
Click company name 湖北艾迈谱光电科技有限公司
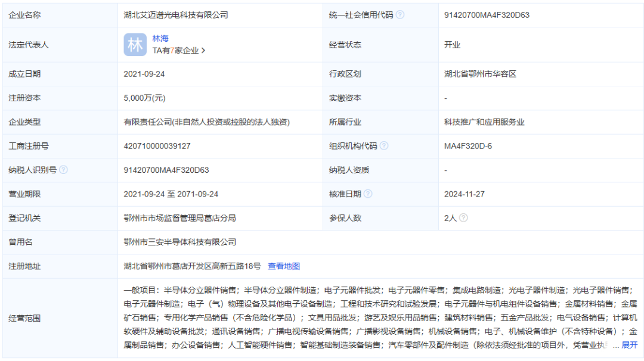(x=176, y=15)
